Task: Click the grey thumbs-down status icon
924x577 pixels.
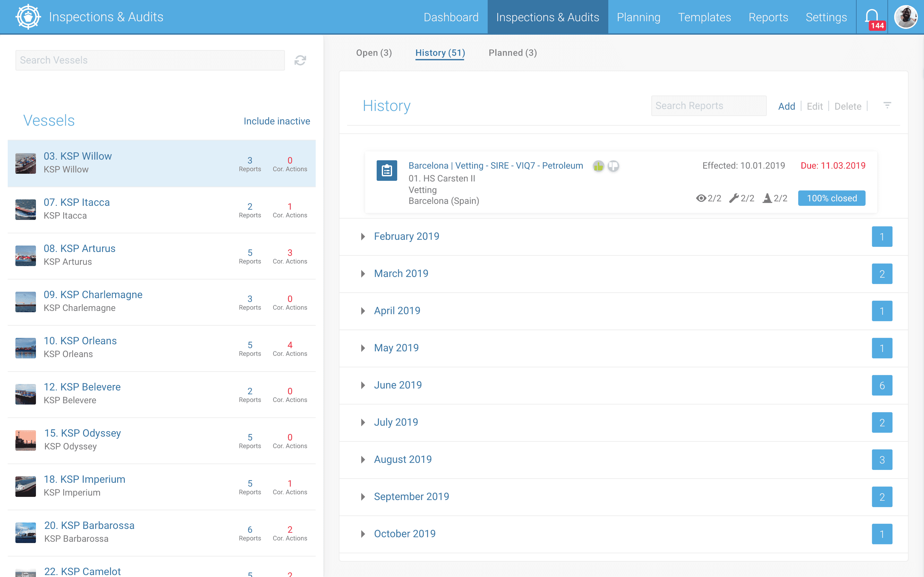Action: pyautogui.click(x=613, y=166)
